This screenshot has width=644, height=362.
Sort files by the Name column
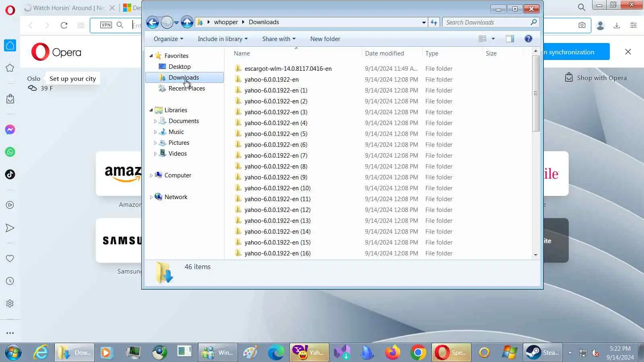[x=297, y=53]
